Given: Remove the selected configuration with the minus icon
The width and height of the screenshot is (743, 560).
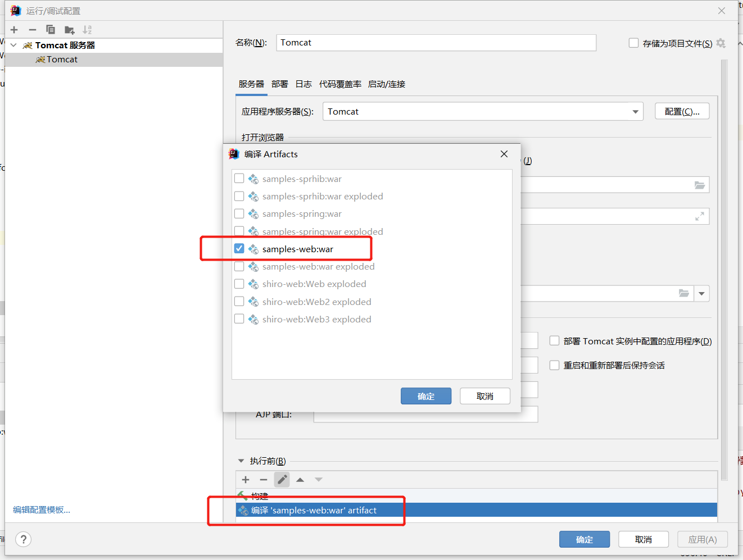Looking at the screenshot, I should click(x=33, y=30).
